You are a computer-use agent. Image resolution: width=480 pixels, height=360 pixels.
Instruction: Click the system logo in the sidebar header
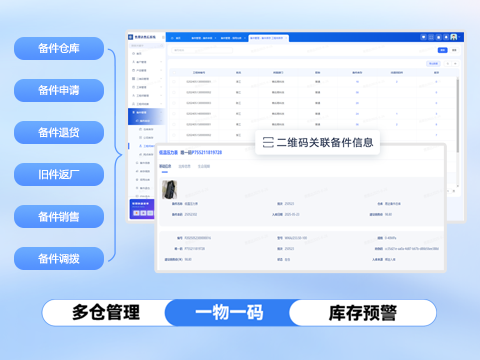(x=131, y=37)
